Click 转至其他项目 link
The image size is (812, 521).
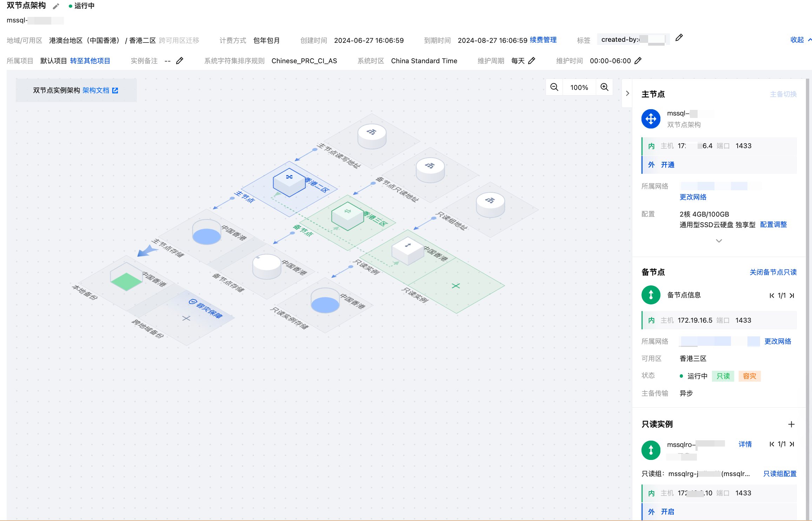(x=90, y=61)
